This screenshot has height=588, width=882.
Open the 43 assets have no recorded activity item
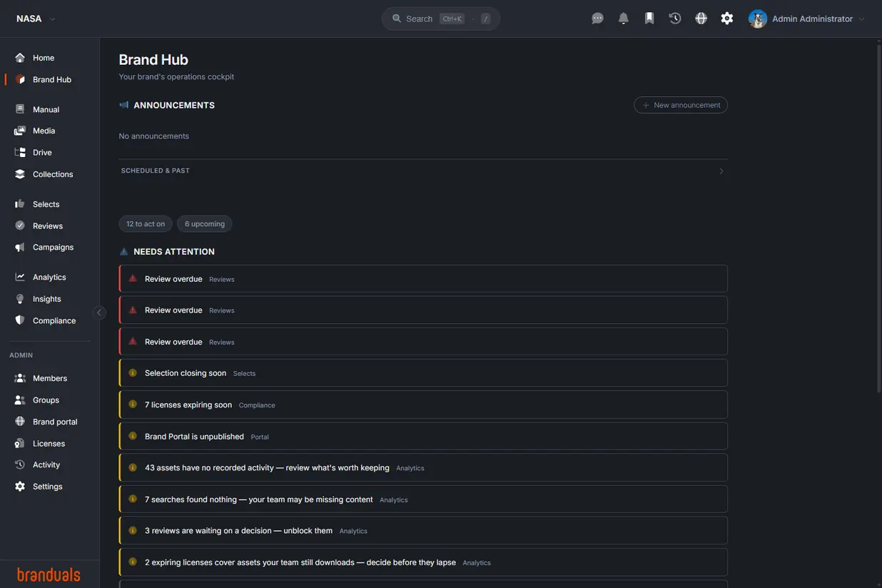[x=423, y=467]
